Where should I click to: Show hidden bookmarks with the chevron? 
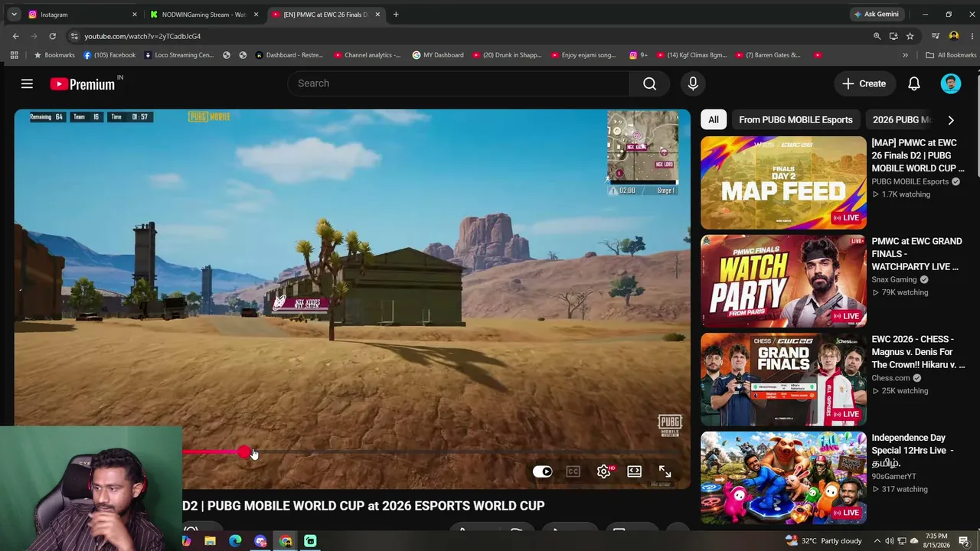(x=905, y=55)
